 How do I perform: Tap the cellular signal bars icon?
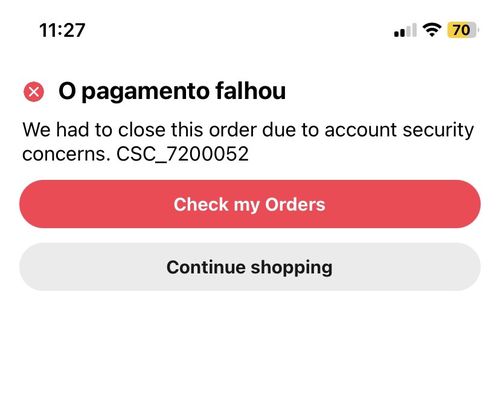(x=405, y=30)
